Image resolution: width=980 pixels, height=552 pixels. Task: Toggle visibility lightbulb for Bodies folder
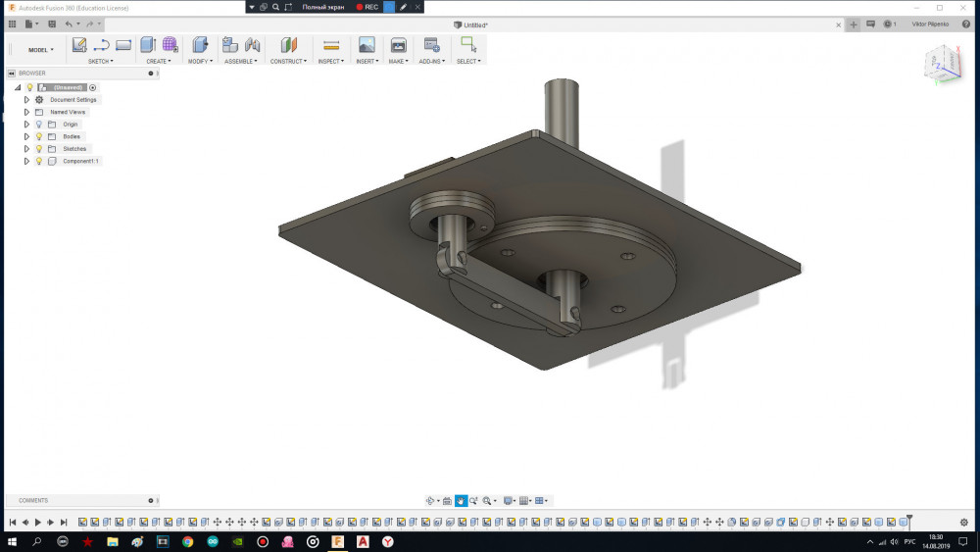point(39,136)
